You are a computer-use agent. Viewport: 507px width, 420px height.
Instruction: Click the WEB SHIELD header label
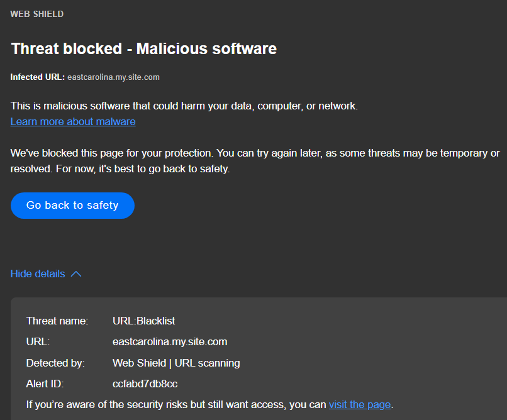36,14
